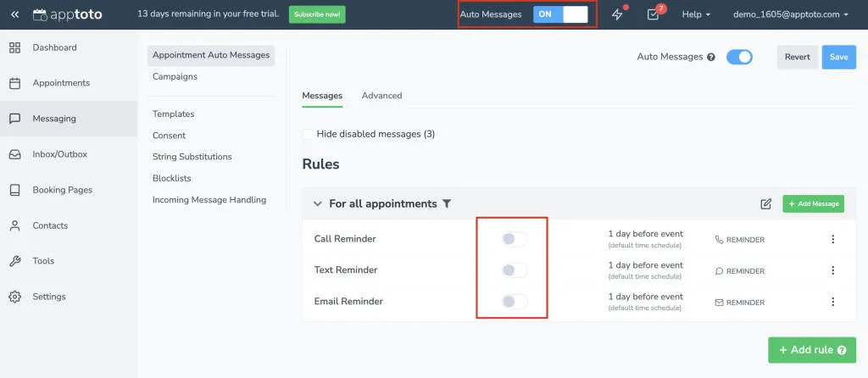Click the Messaging speech bubble icon

coord(15,119)
